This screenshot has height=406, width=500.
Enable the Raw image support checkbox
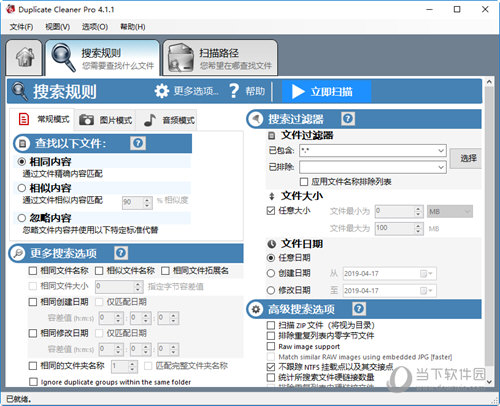[x=271, y=346]
